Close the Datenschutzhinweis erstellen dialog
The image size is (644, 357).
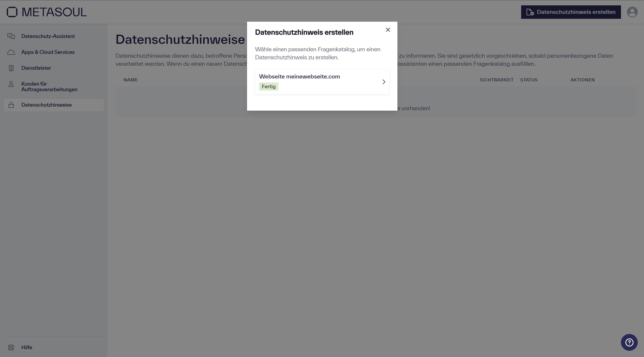(x=388, y=30)
